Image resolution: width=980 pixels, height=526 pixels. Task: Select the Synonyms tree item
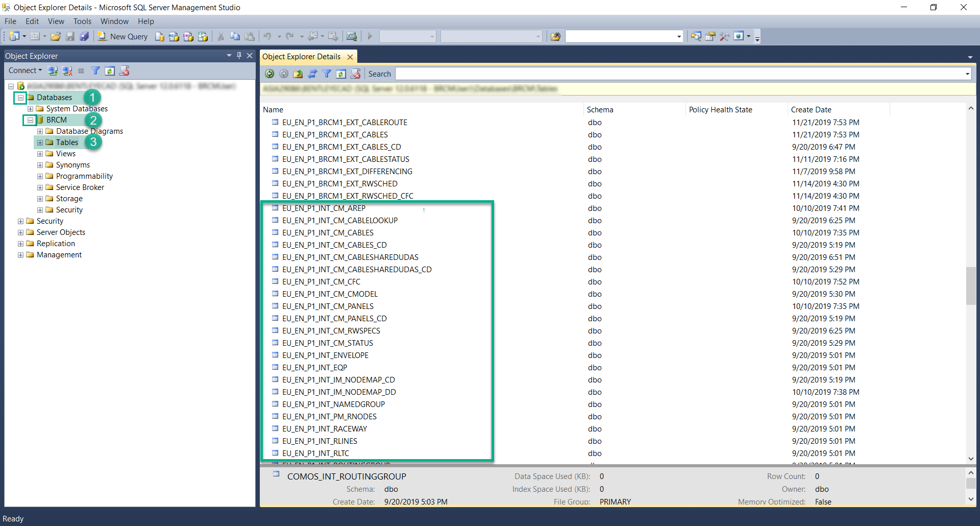pos(72,165)
